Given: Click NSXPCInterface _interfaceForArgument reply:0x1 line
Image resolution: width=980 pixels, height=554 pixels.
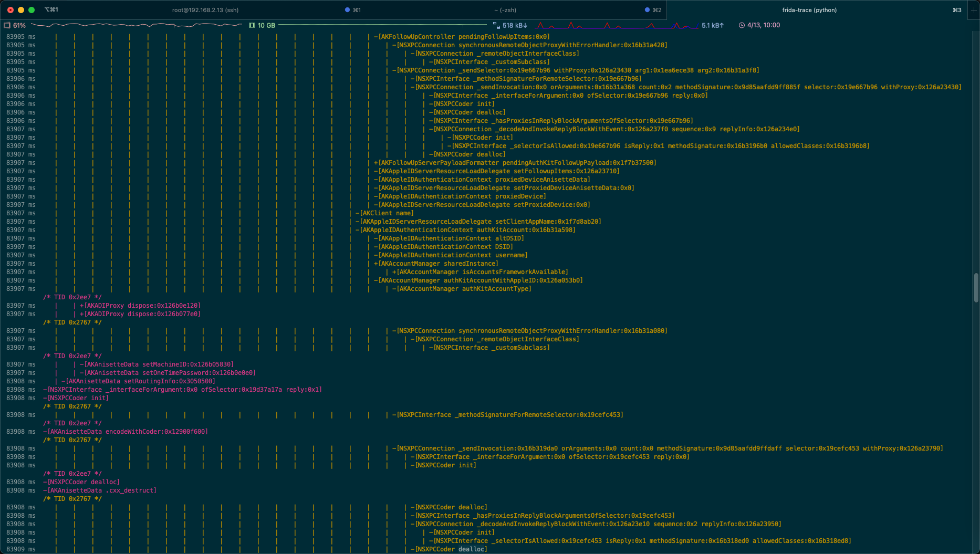Looking at the screenshot, I should (182, 390).
